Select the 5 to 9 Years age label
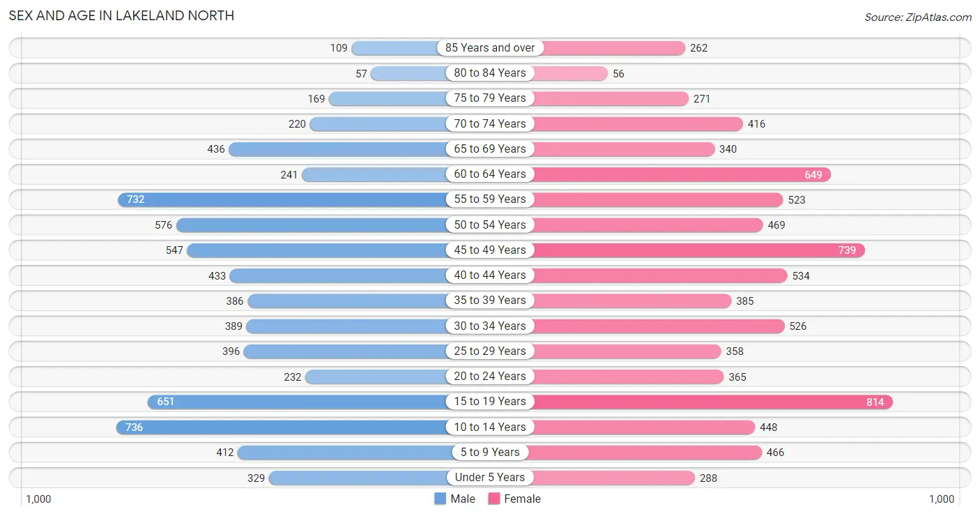980x516 pixels. tap(490, 452)
